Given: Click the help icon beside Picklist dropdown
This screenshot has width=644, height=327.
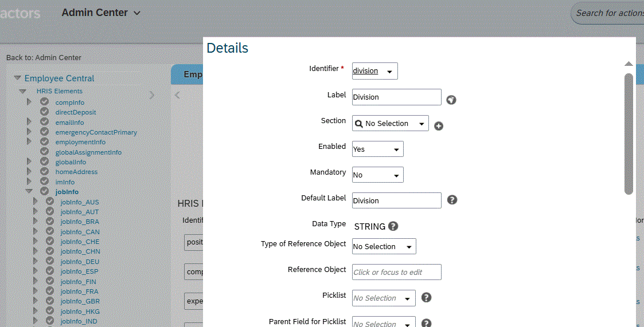Looking at the screenshot, I should pyautogui.click(x=426, y=298).
